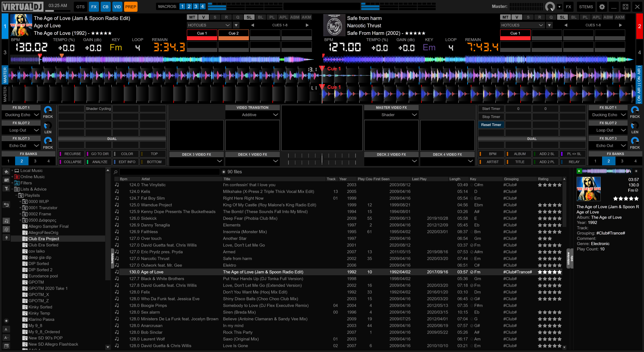The image size is (644, 352).
Task: Toggle MT on deck 1
Action: [x=192, y=17]
